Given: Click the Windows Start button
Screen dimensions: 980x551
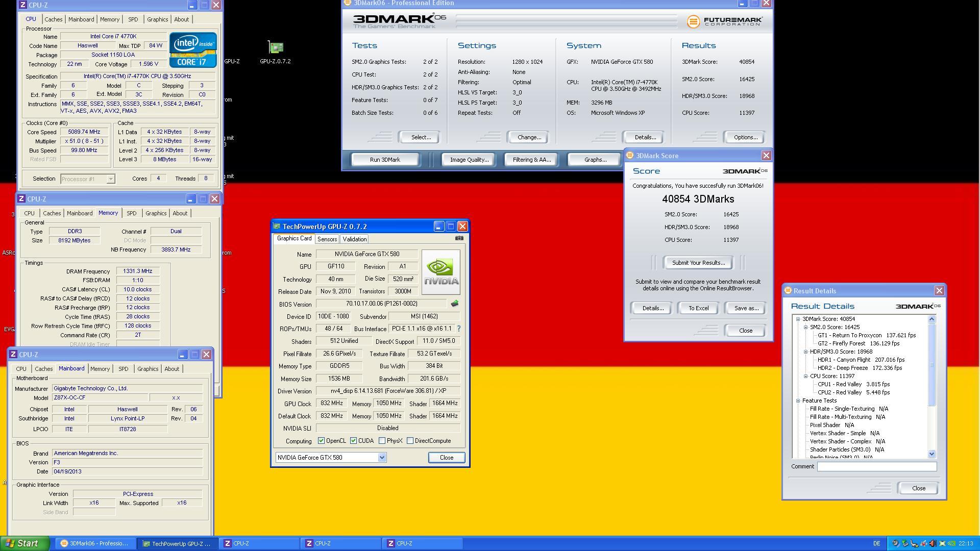Looking at the screenshot, I should tap(24, 543).
